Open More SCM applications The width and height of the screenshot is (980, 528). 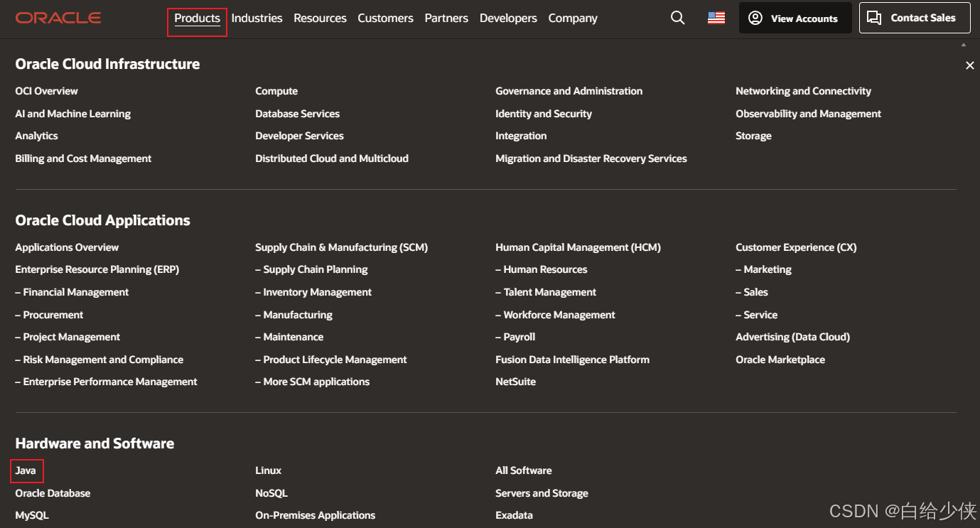coord(313,382)
